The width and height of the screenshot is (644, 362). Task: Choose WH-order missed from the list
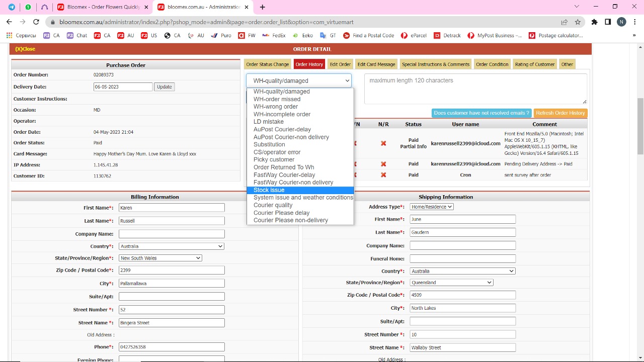coord(300,99)
